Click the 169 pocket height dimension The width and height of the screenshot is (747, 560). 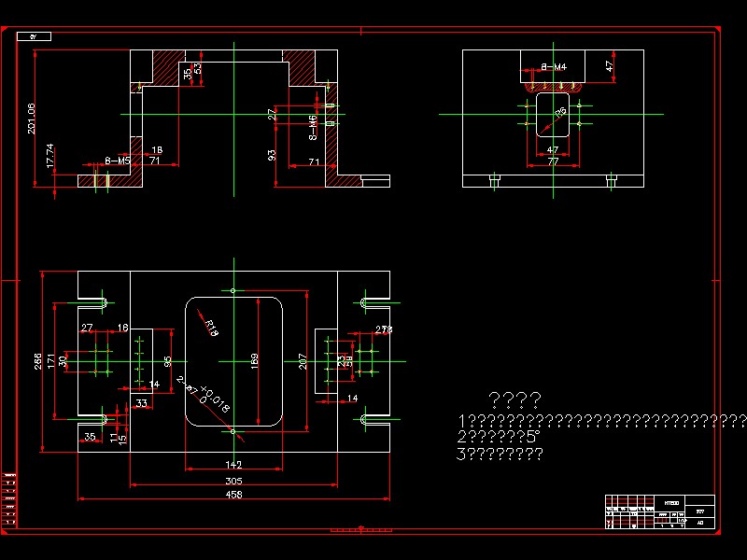[254, 361]
